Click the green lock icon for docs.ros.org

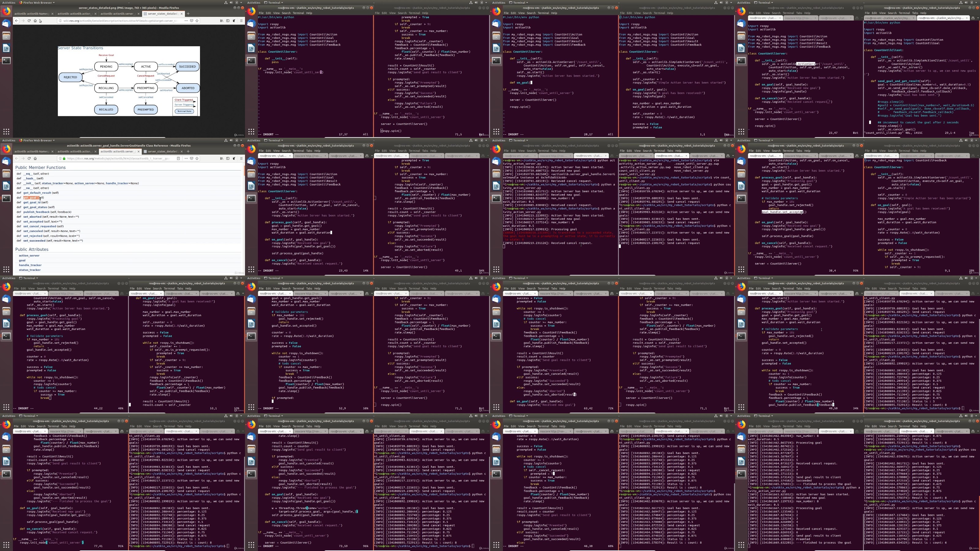(x=64, y=158)
